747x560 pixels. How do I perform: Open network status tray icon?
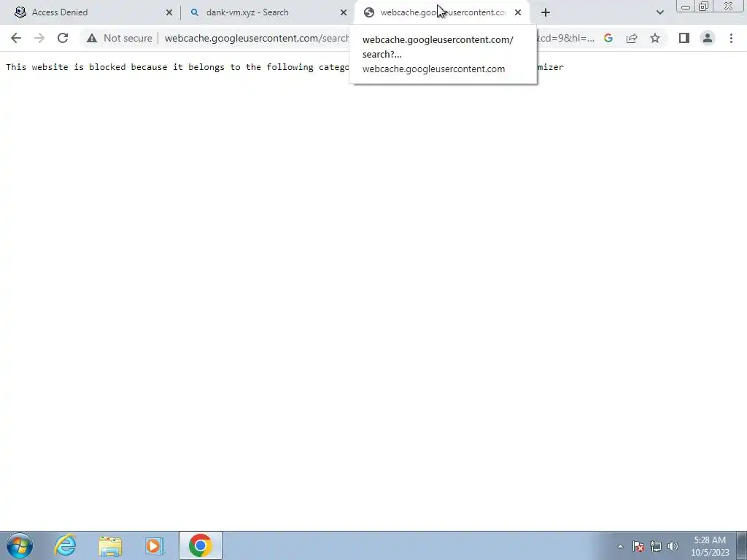tap(656, 546)
